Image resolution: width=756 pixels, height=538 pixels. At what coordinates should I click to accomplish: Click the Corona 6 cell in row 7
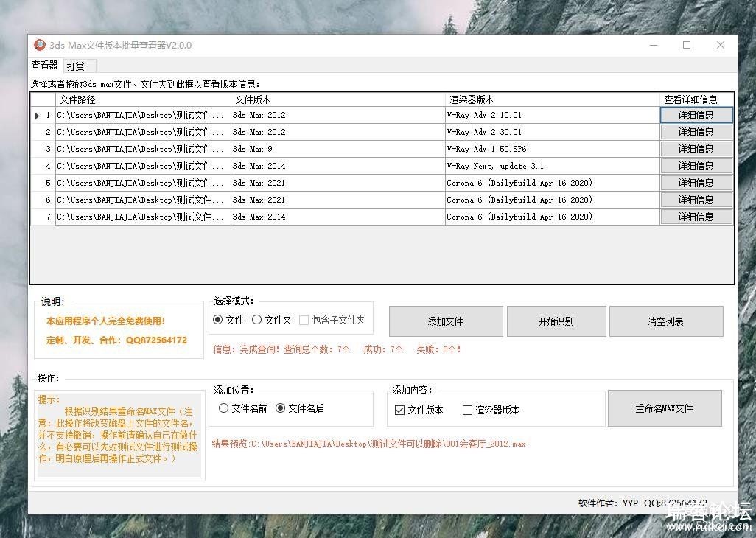552,217
